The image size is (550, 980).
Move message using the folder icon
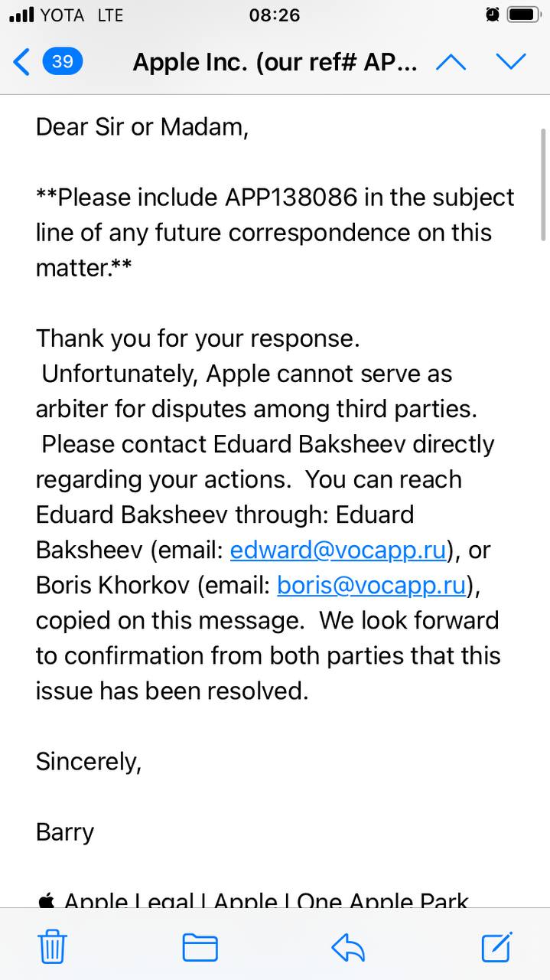click(x=200, y=948)
